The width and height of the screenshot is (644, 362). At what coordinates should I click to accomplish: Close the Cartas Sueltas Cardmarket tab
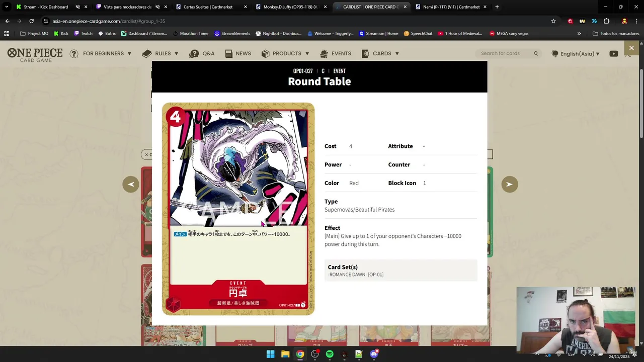246,7
